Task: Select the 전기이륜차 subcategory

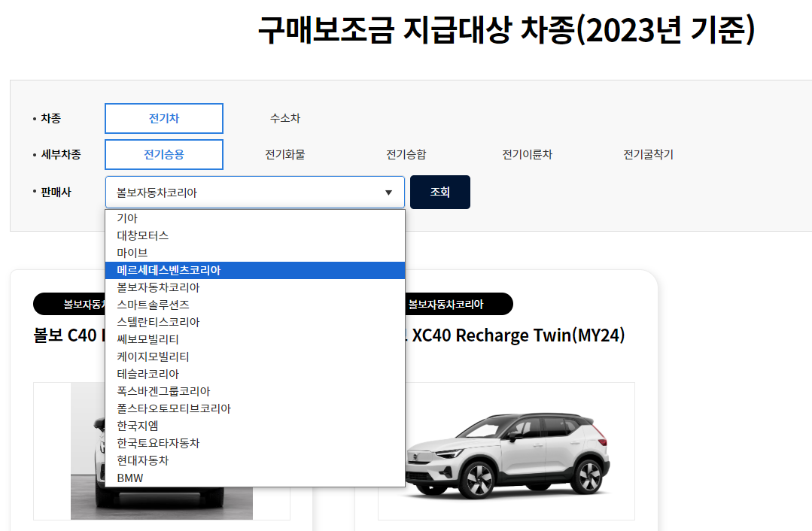Action: click(x=528, y=154)
